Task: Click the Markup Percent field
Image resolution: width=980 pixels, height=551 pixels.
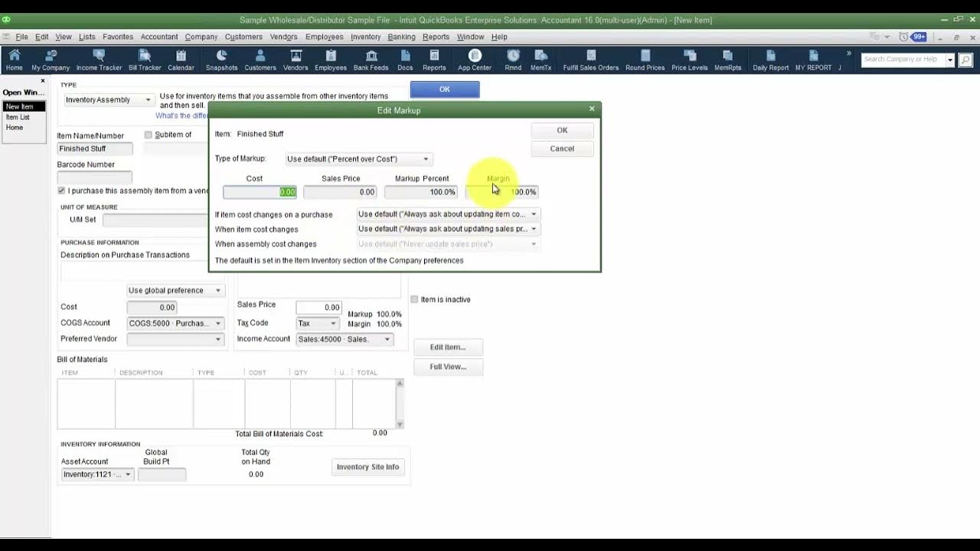Action: point(421,192)
